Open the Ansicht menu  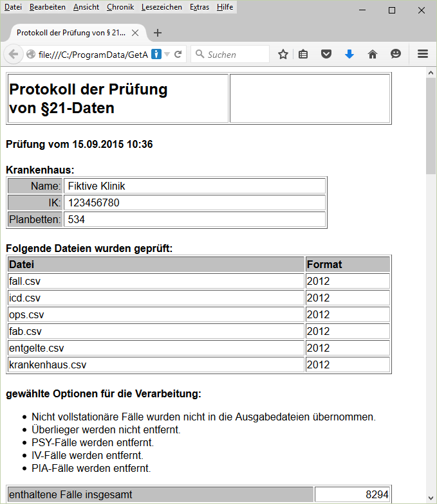[x=86, y=6]
